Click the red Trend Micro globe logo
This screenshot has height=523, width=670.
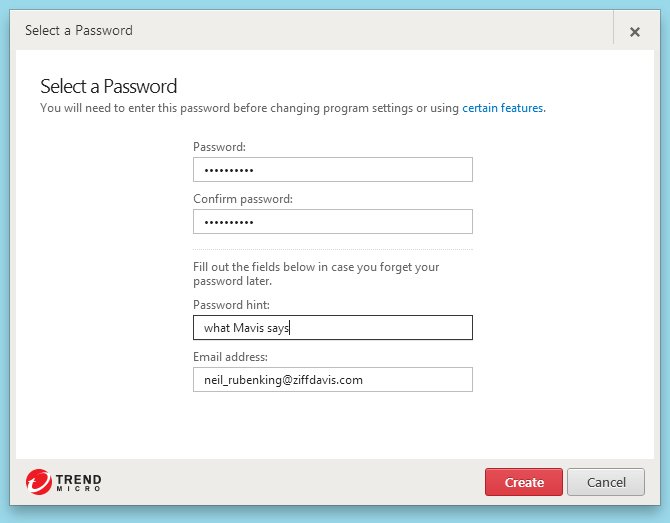[38, 482]
